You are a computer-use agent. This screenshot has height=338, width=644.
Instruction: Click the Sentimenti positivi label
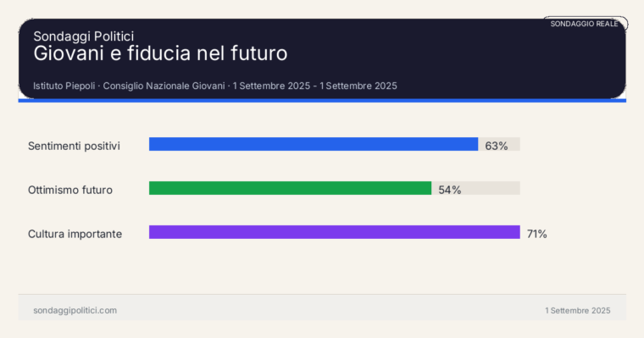(x=74, y=146)
